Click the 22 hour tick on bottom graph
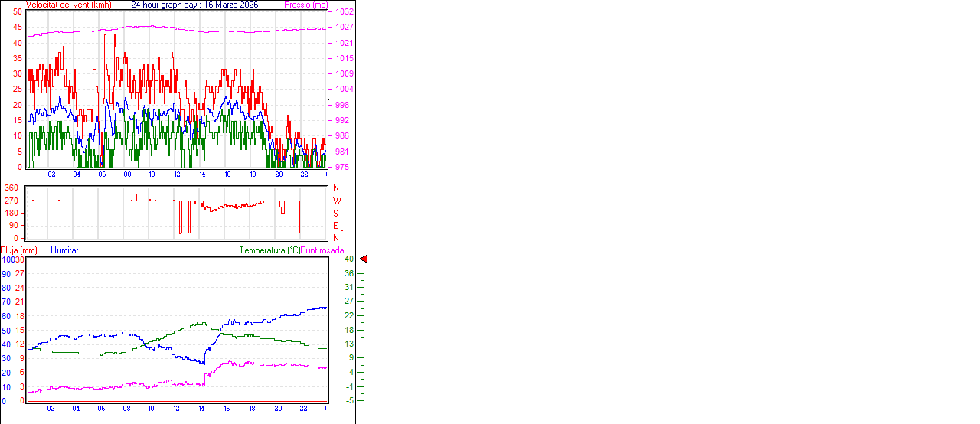 tap(304, 409)
